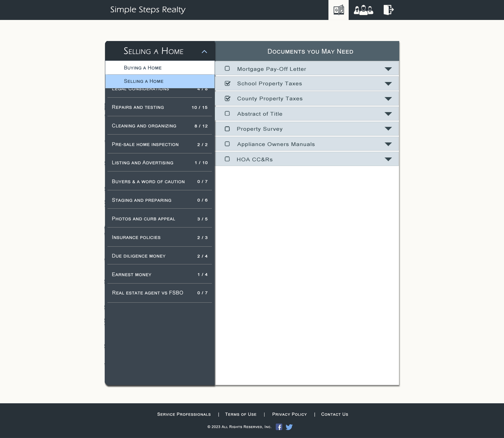This screenshot has width=504, height=438.
Task: Expand County Property Taxes row arrow
Action: pos(388,99)
